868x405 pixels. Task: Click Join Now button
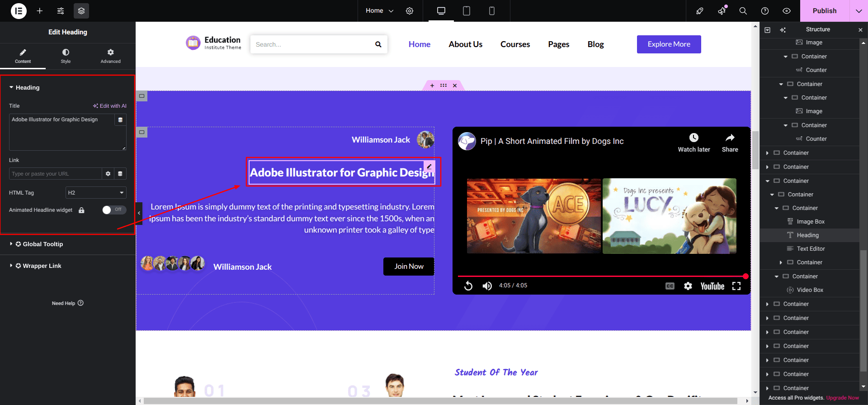[x=409, y=267]
